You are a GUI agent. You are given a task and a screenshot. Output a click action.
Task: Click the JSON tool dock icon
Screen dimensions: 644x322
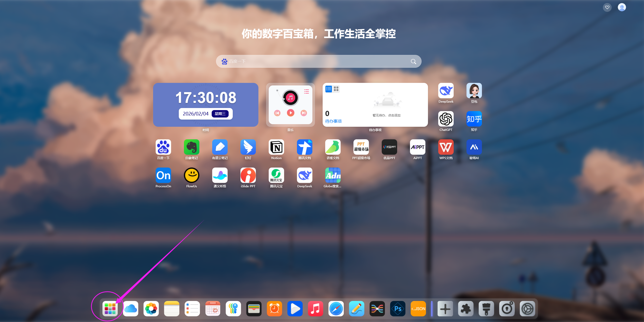point(418,309)
